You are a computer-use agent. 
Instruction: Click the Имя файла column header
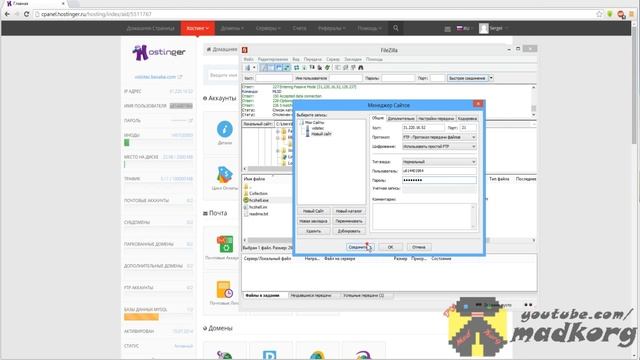point(255,179)
